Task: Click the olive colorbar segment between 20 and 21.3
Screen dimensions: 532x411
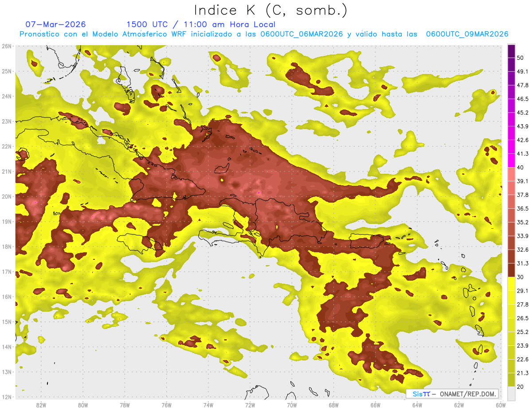Action: [511, 380]
